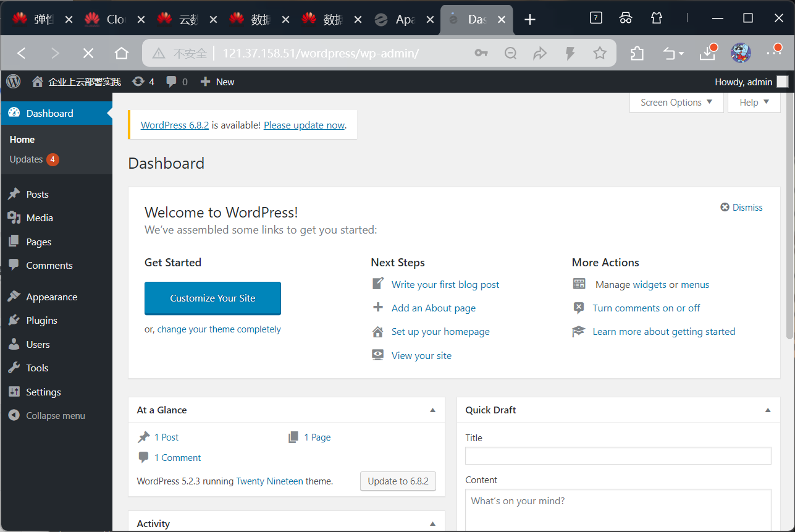
Task: Open the Twenty Nineteen theme link
Action: click(x=269, y=481)
